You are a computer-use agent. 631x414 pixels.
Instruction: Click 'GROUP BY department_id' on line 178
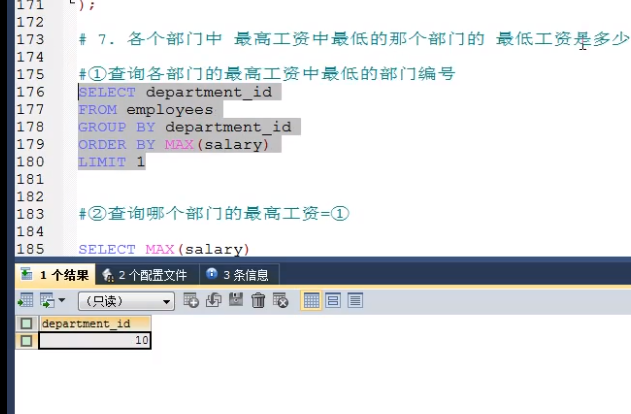(185, 127)
